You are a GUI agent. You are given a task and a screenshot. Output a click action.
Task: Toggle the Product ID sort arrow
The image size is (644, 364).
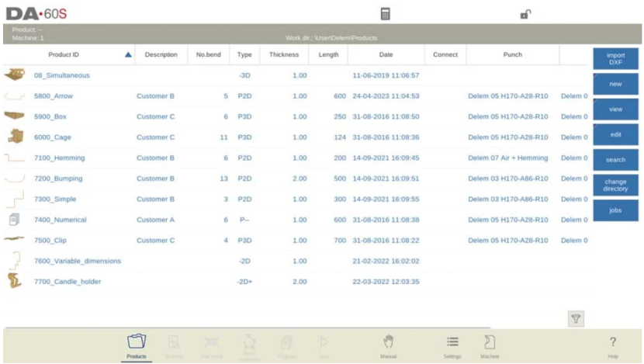click(x=128, y=55)
